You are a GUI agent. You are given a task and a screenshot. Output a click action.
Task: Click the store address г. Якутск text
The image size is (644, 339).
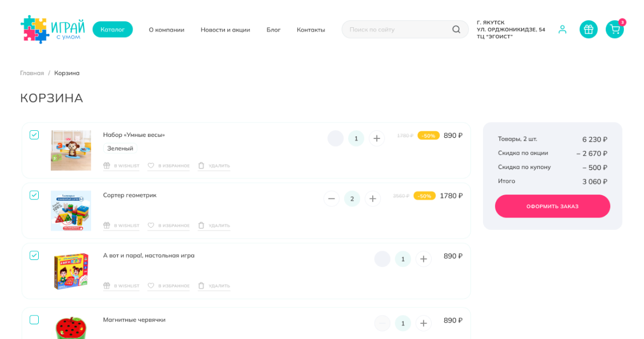(x=511, y=29)
